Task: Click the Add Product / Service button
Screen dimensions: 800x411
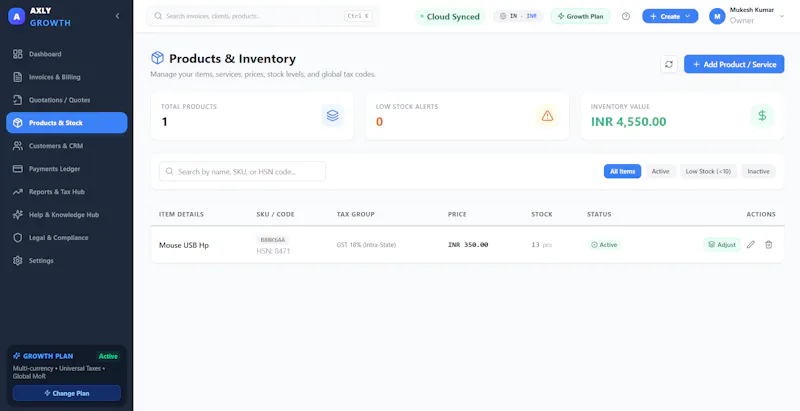Action: [734, 64]
